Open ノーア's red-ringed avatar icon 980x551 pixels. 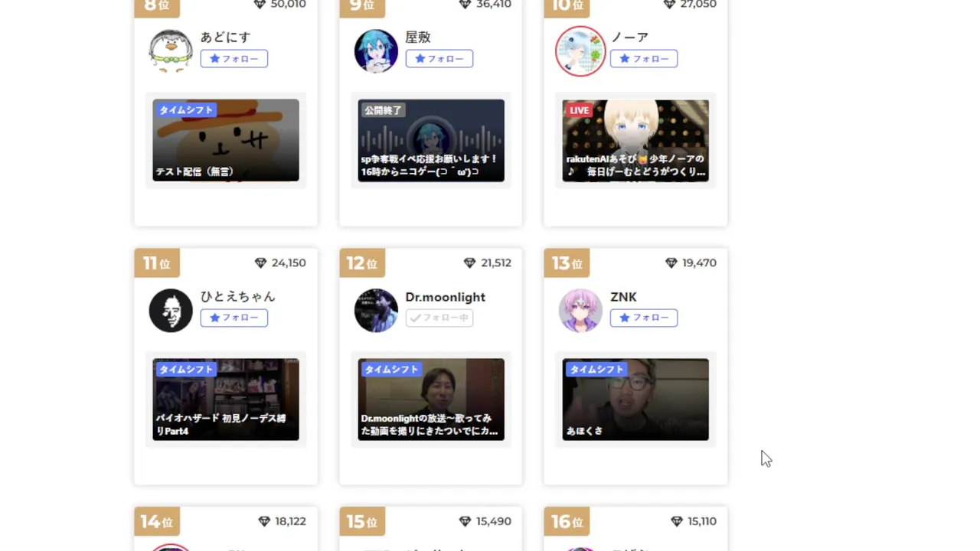(x=580, y=51)
